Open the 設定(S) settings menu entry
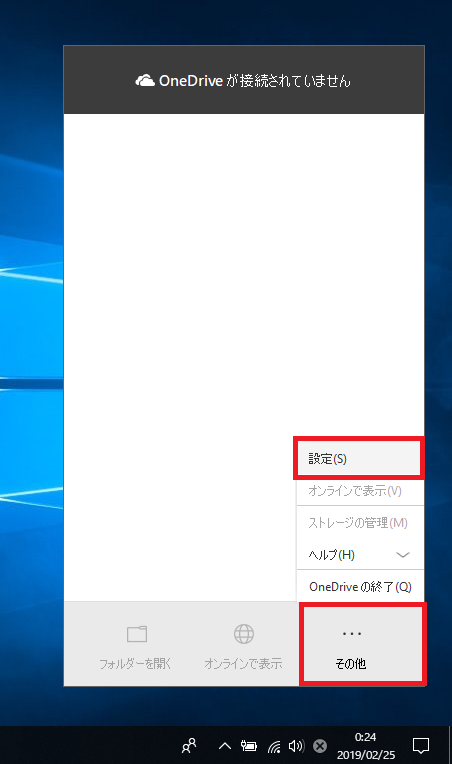The height and width of the screenshot is (764, 452). pos(360,458)
